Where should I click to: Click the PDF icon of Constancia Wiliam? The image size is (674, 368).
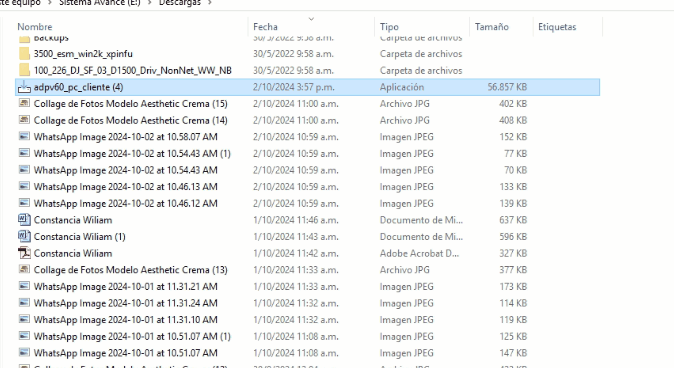(25, 253)
